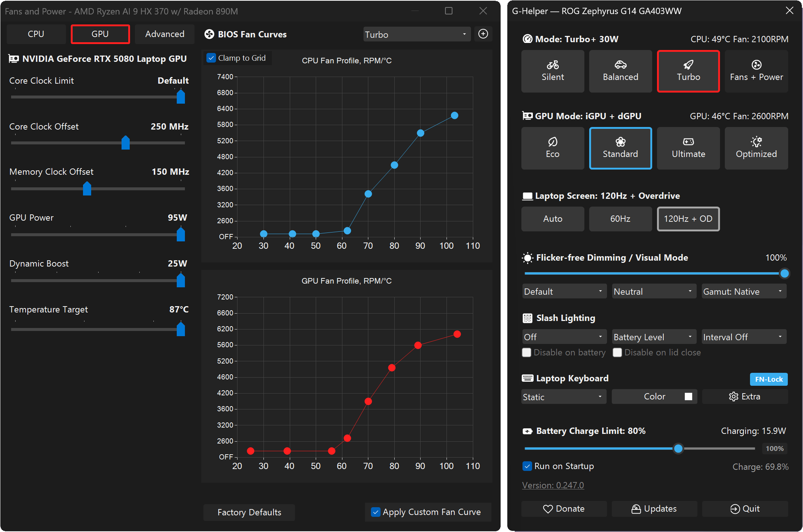This screenshot has width=803, height=532.
Task: Toggle Clamp to Grid checkbox
Action: (211, 58)
